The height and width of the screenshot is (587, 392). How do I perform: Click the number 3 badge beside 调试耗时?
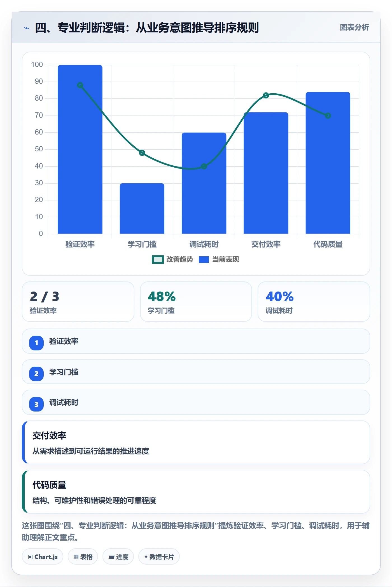coord(36,404)
